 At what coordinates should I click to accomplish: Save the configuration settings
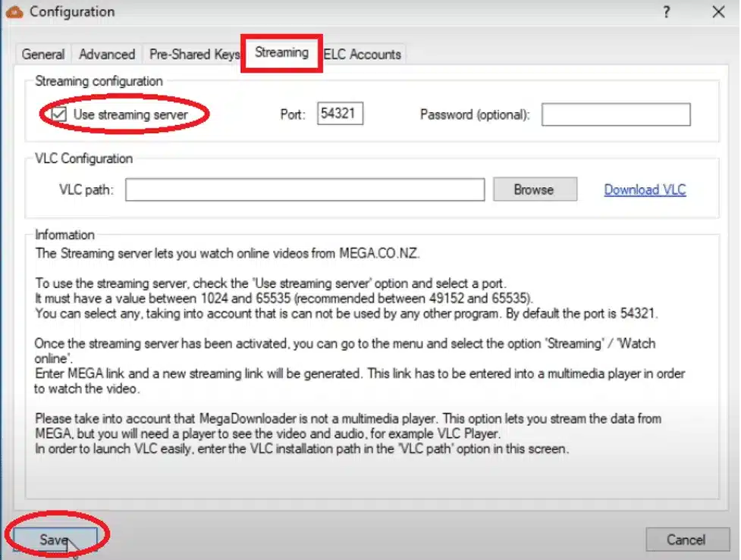[x=55, y=540]
